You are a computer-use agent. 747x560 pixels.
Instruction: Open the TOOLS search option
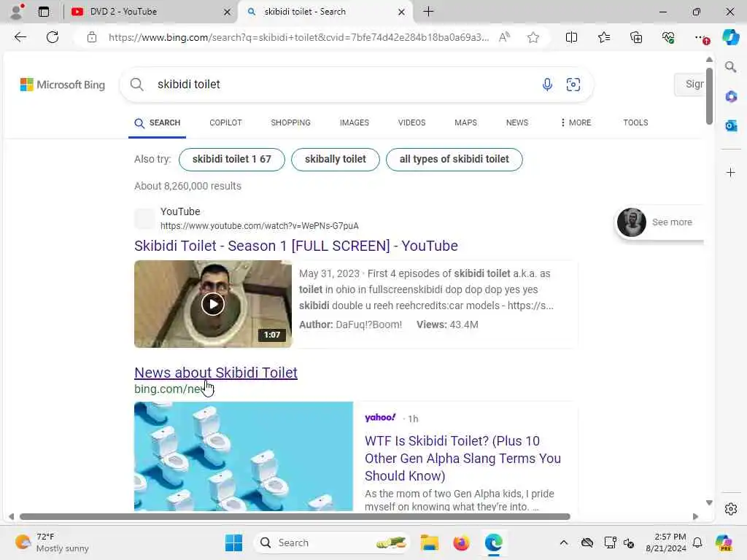point(635,122)
